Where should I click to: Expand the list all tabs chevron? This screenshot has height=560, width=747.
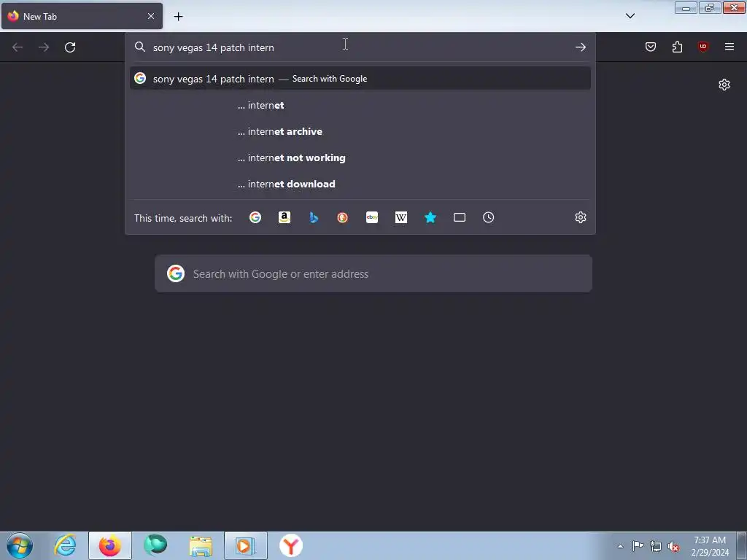point(630,16)
